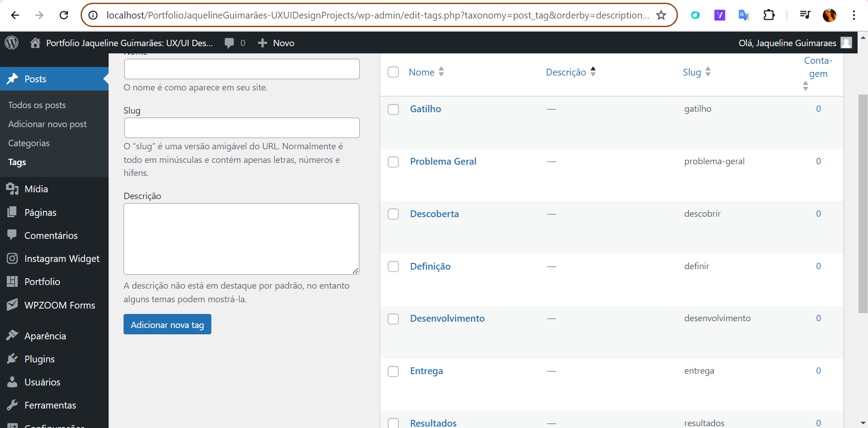The width and height of the screenshot is (868, 428).
Task: Open the comments bubble in admin bar
Action: click(x=229, y=43)
